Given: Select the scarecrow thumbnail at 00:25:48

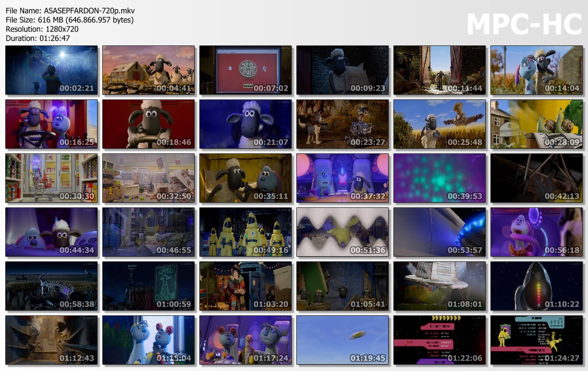Looking at the screenshot, I should pos(439,124).
